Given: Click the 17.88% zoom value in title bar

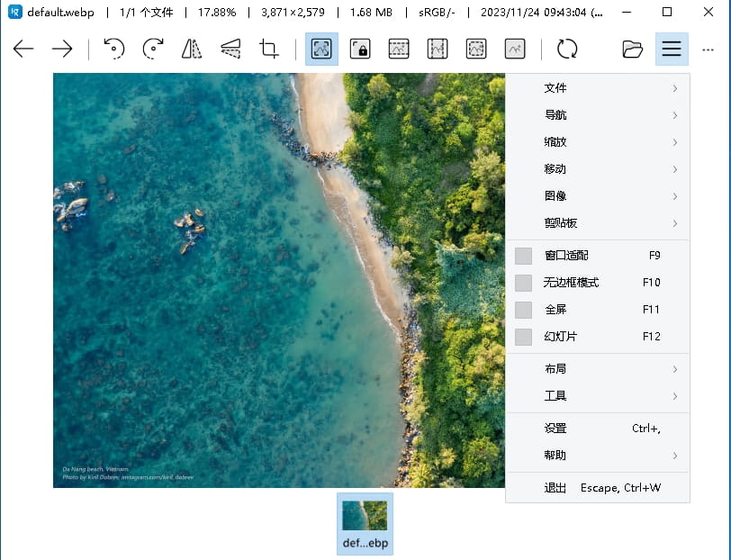Looking at the screenshot, I should tap(217, 12).
